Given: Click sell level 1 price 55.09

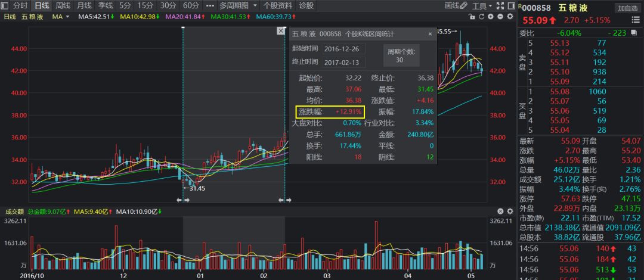Looking at the screenshot, I should (560, 81).
